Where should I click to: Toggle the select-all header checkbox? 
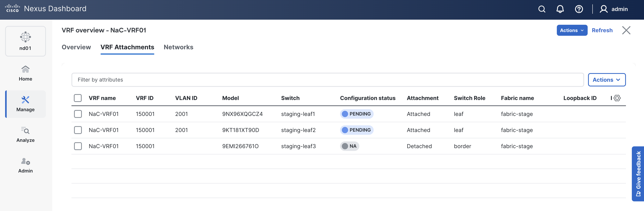(78, 98)
